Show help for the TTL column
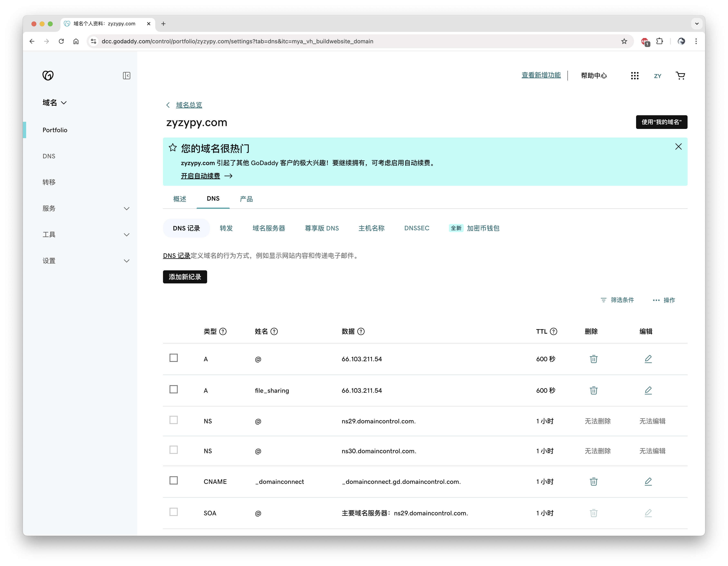The width and height of the screenshot is (728, 566). coord(553,331)
